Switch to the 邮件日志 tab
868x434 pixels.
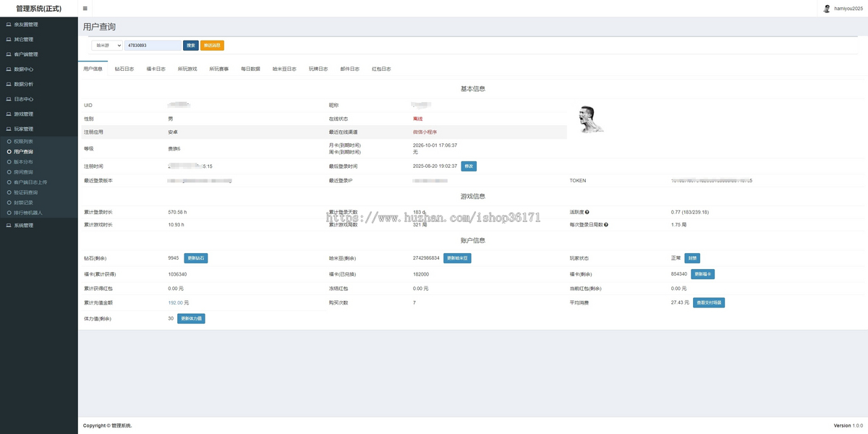tap(349, 69)
